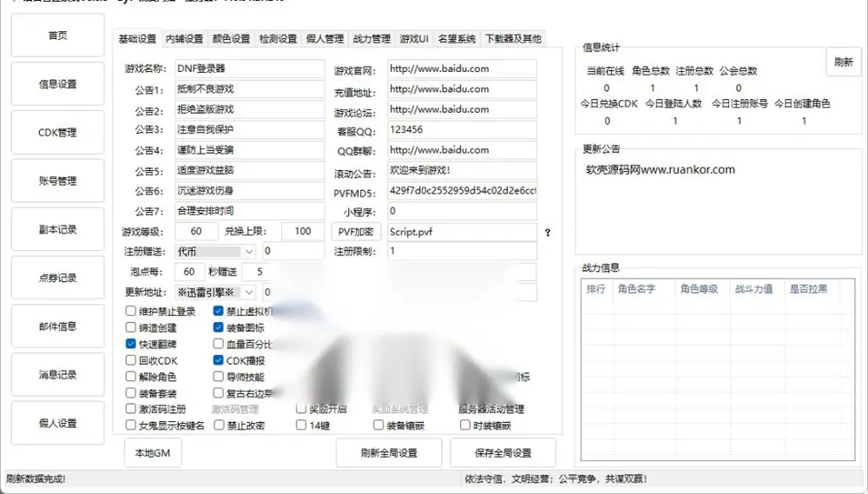Tick the 激活码注册 checkbox
Viewport: 868px width, 494px height.
[131, 409]
